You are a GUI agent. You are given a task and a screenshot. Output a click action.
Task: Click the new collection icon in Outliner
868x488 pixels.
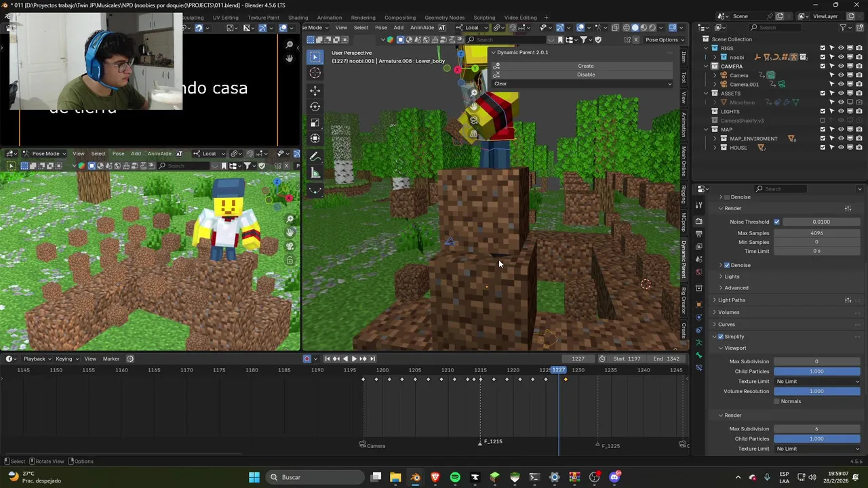point(859,28)
